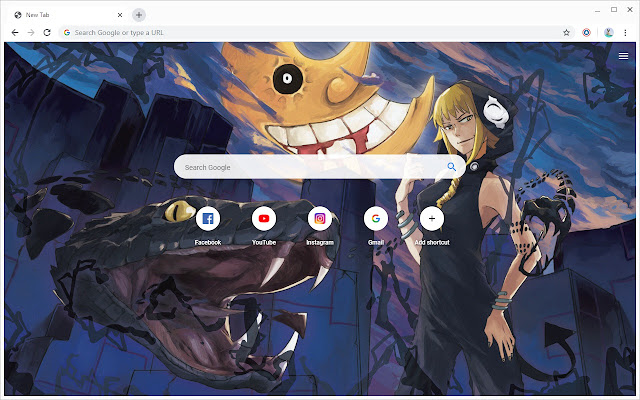Viewport: 640px width, 400px height.
Task: Click the magnifier icon in the search box
Action: (451, 167)
